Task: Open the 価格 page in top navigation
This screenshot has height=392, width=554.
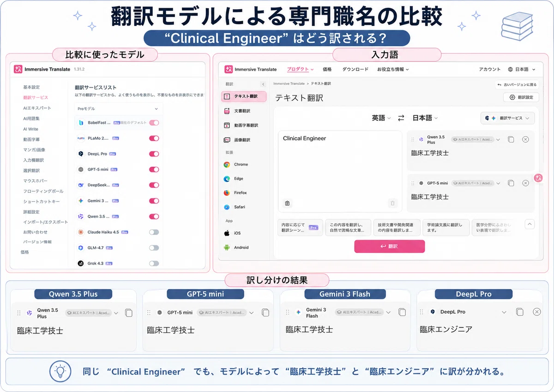Action: point(327,69)
